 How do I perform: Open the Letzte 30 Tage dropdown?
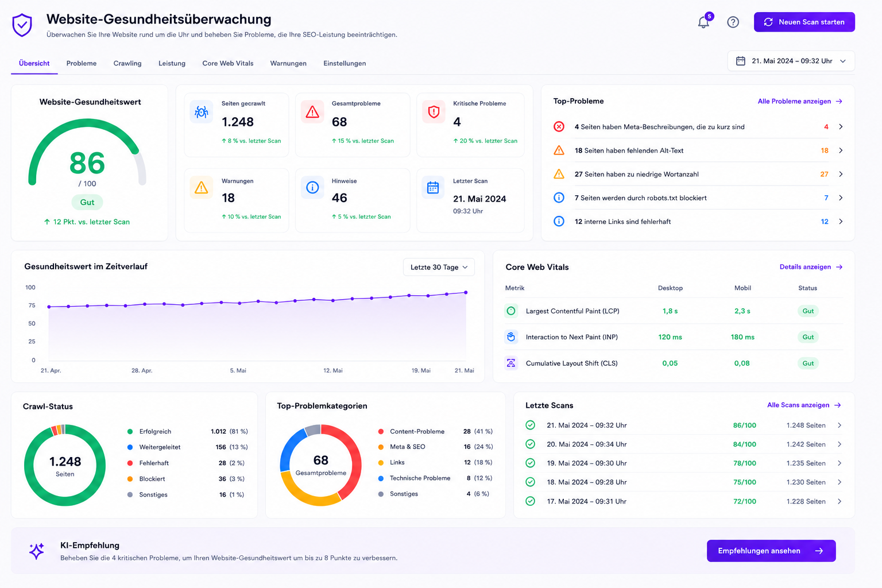tap(439, 267)
